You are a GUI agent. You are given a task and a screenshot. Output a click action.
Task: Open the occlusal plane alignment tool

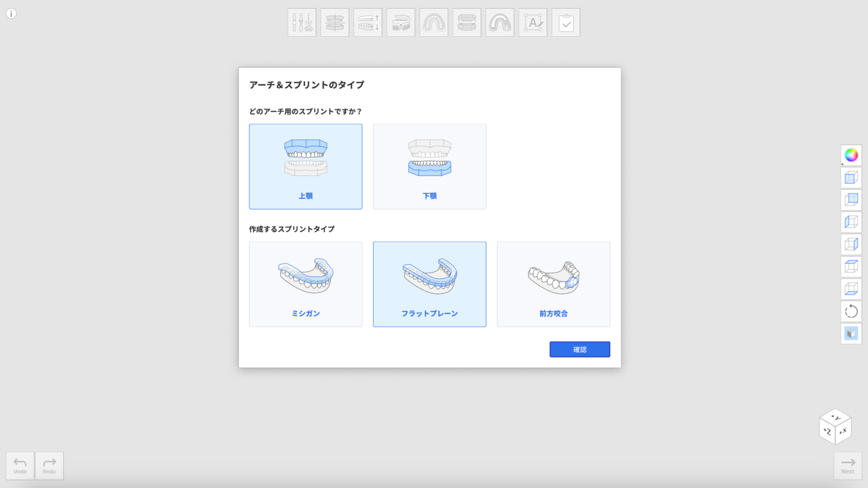[335, 22]
